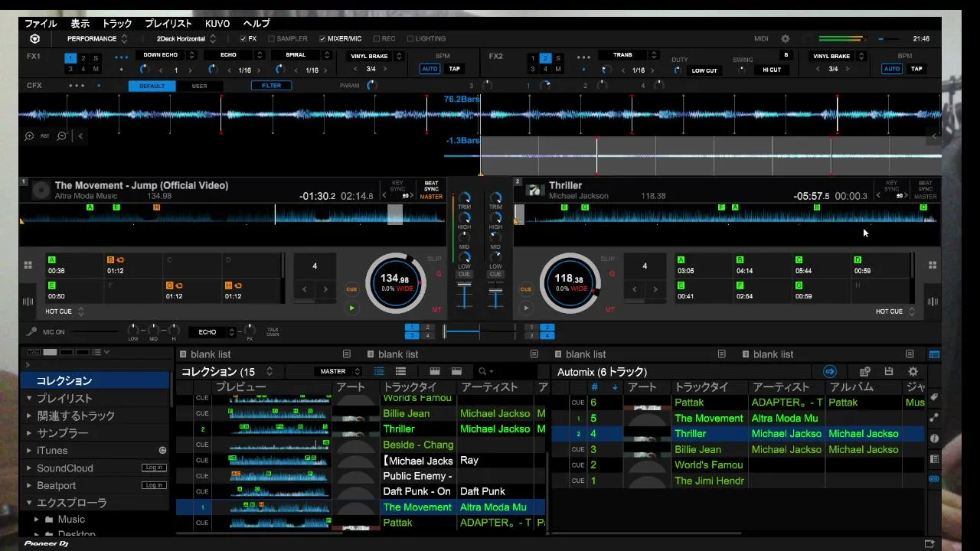Screen dimensions: 980x551
Task: Expand the 関連するトラック tree item
Action: 29,416
